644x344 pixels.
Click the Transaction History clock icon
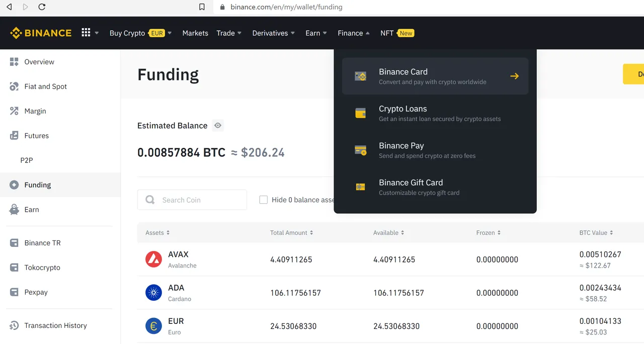click(x=14, y=325)
